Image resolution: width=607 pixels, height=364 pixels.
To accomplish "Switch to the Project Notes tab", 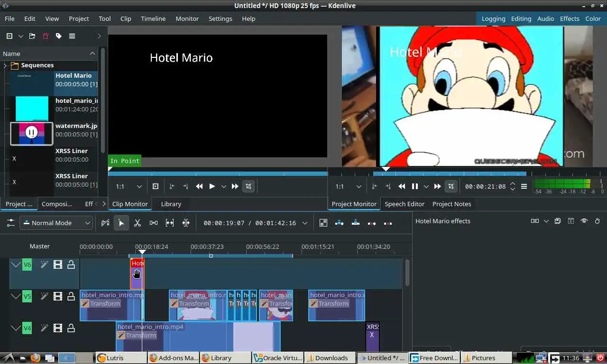I will coord(452,204).
